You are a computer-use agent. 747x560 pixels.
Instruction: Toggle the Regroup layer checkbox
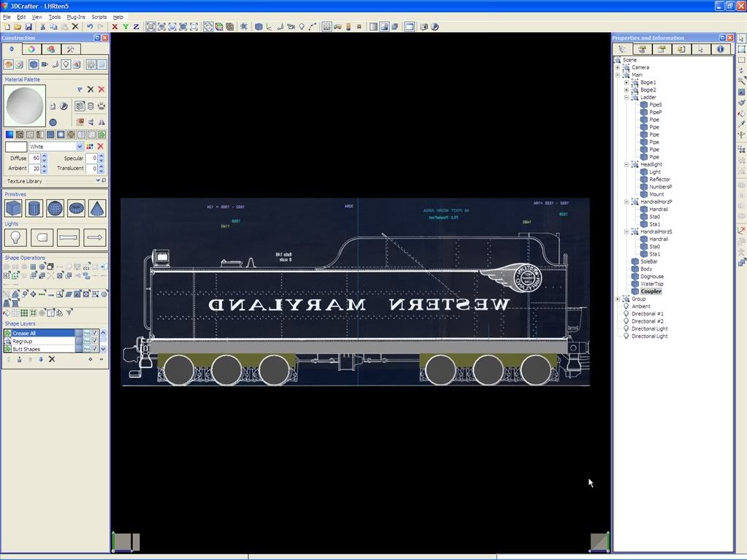(95, 341)
